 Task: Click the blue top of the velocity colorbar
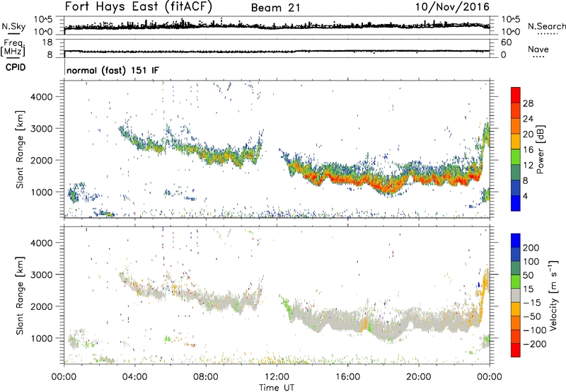(516, 241)
